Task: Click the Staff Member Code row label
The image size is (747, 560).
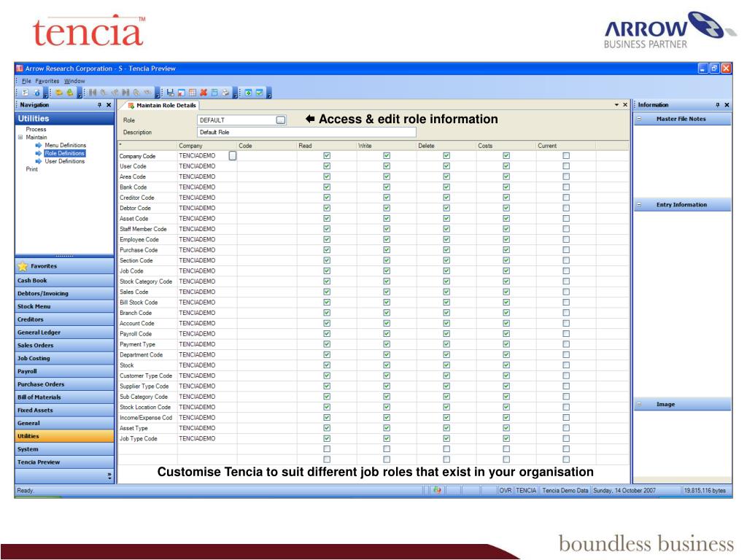Action: (143, 229)
